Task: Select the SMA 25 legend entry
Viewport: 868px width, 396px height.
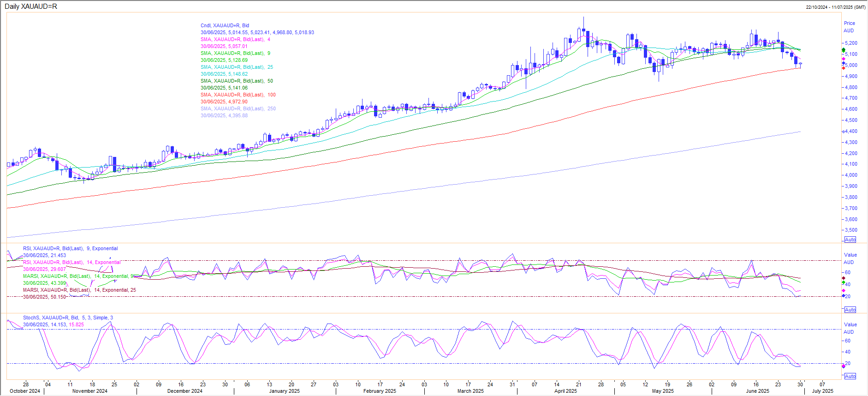Action: coord(237,67)
